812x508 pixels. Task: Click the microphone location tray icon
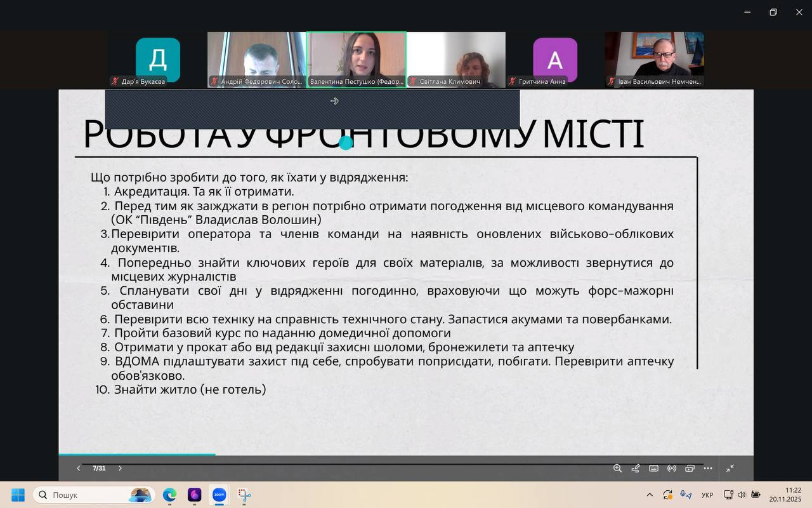(686, 495)
